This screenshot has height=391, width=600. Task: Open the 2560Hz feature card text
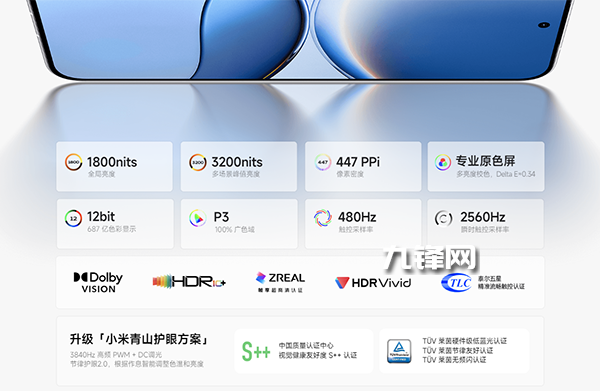[484, 222]
